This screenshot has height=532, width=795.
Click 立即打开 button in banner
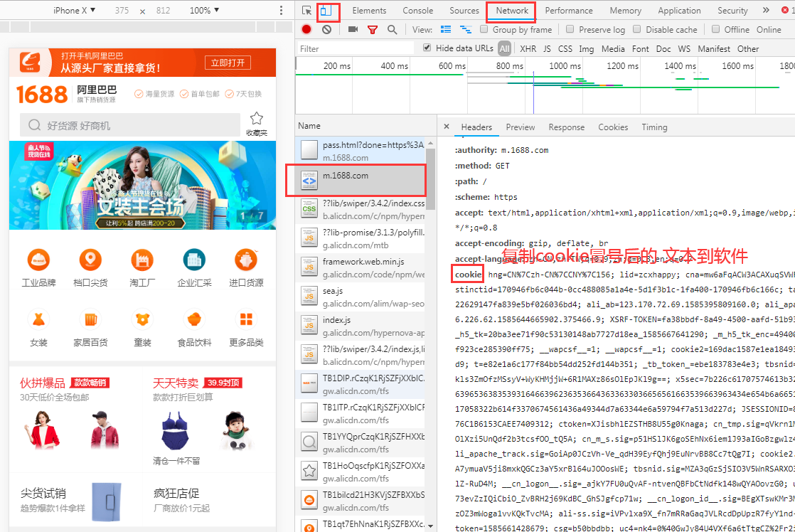(228, 63)
